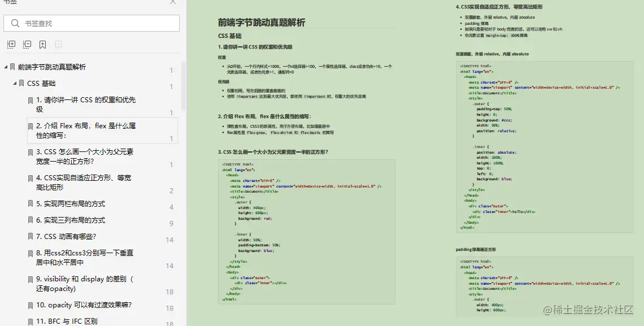
Task: Click the 优先级 subheading in the page
Action: pos(224,82)
